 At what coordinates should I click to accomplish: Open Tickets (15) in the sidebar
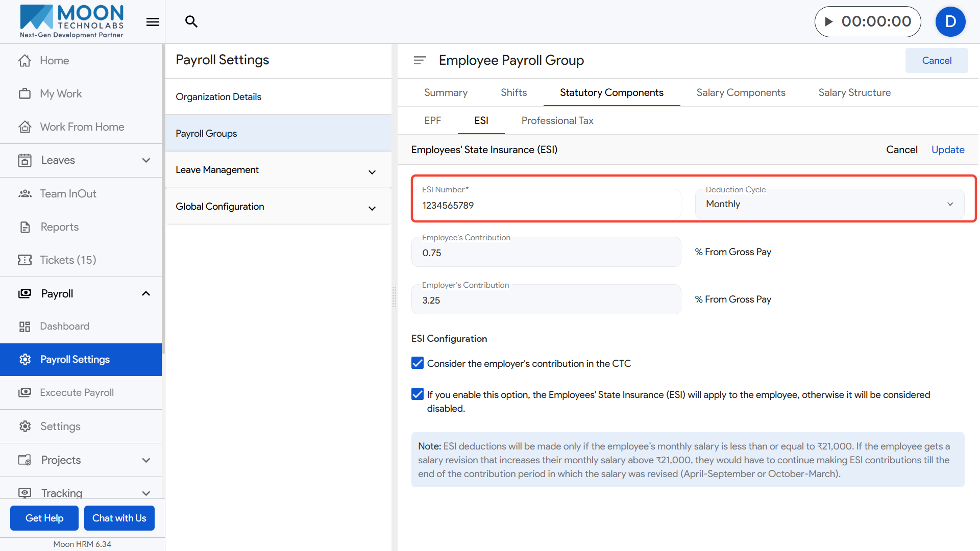pos(68,260)
